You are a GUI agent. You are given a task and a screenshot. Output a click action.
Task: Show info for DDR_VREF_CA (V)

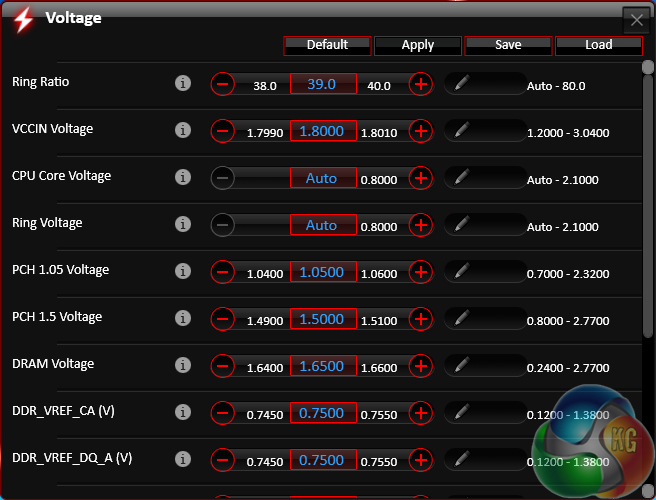[183, 412]
